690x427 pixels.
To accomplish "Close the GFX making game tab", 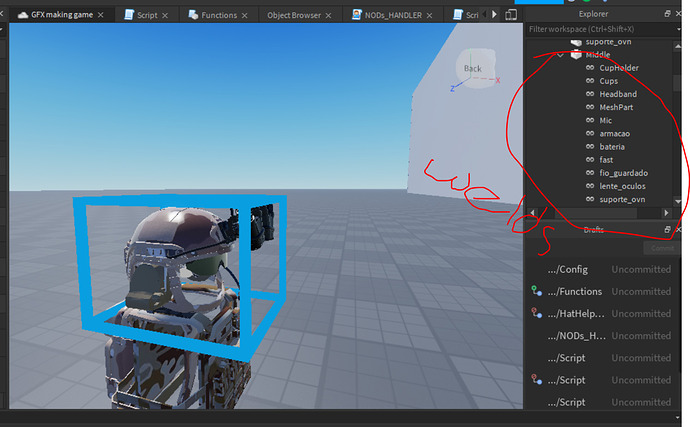I will pos(101,15).
